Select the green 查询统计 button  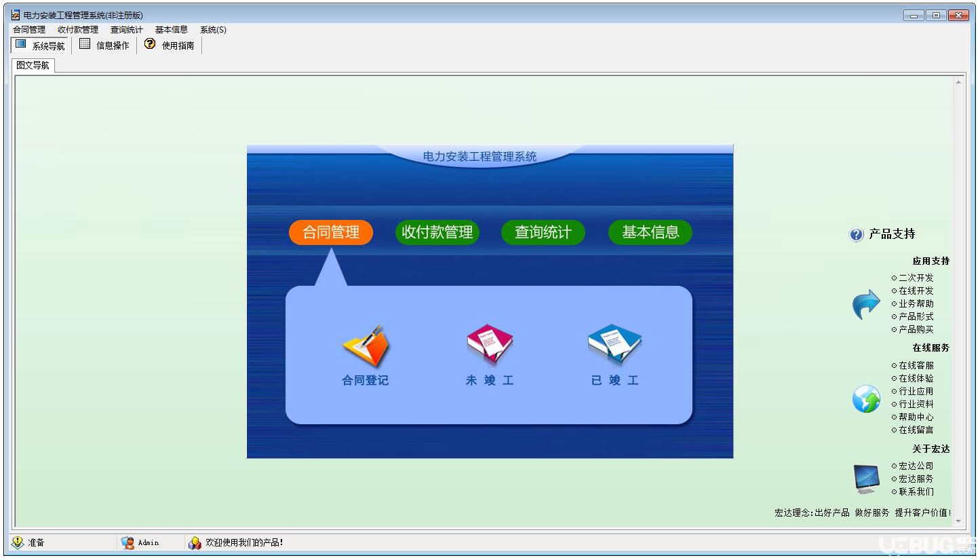point(543,232)
